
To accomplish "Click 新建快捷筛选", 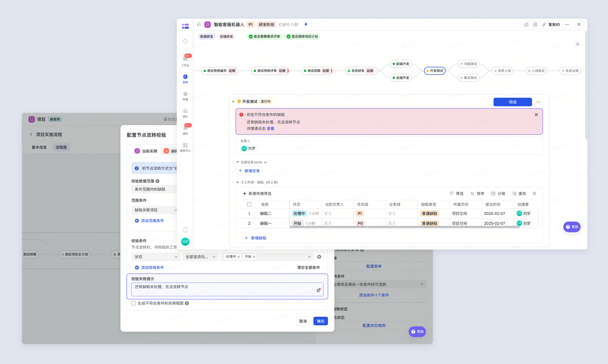I will [x=257, y=194].
